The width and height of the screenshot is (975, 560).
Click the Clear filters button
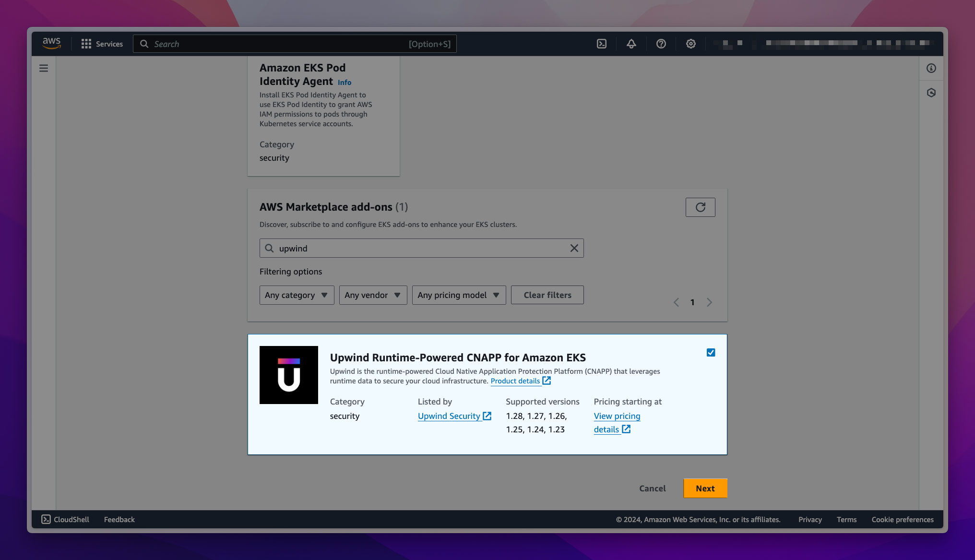547,295
